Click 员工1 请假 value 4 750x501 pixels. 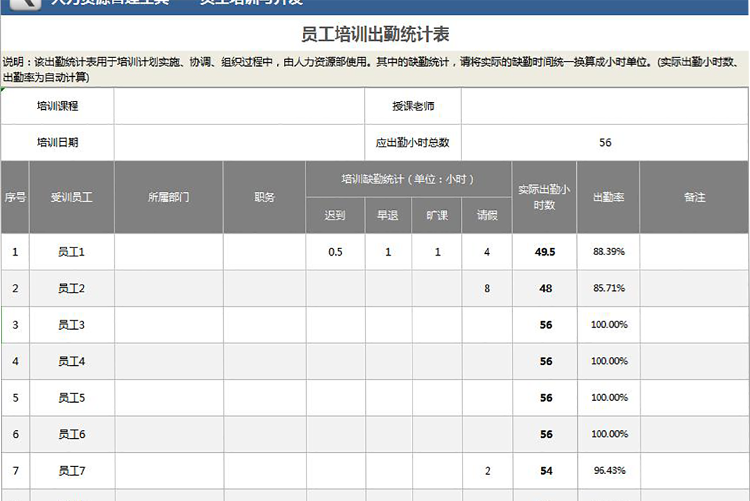[487, 252]
